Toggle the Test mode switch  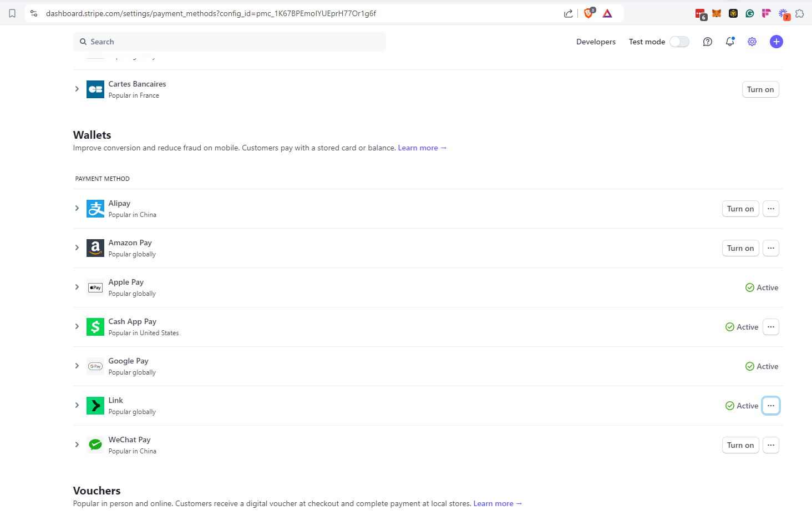click(679, 42)
